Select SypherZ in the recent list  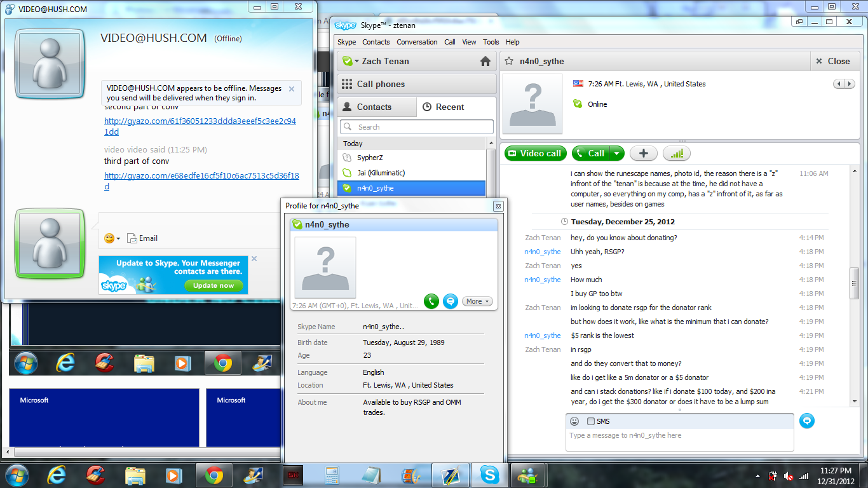click(412, 158)
